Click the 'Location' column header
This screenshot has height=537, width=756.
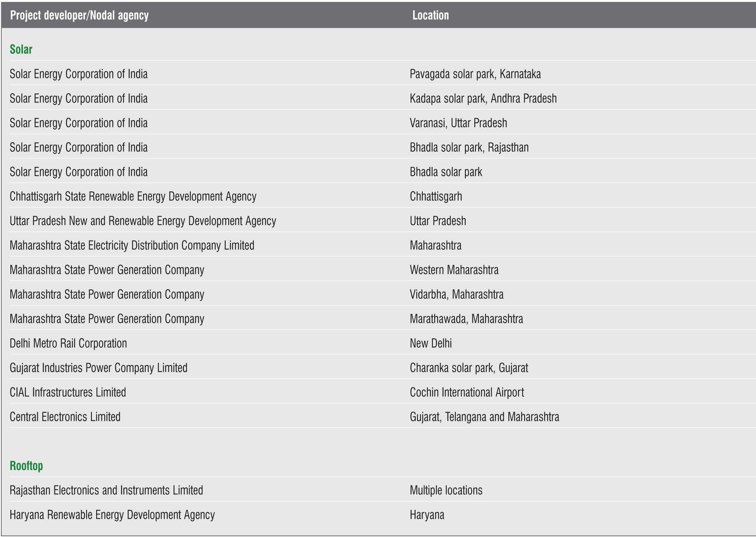point(430,15)
